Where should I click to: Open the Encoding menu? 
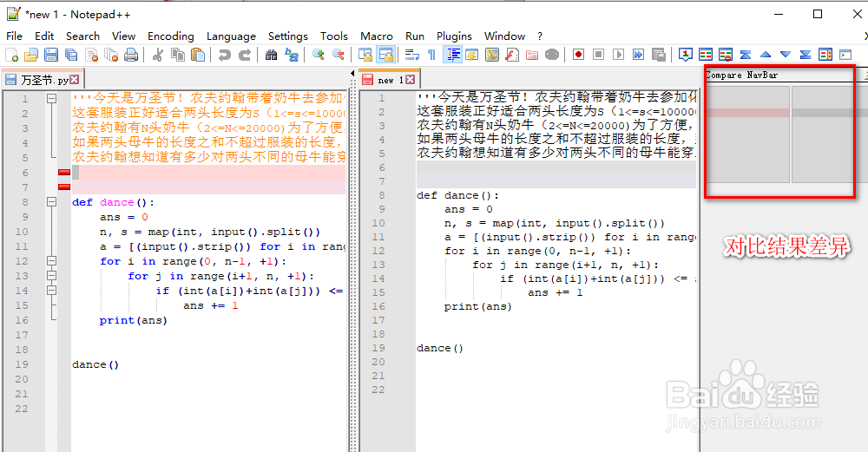pos(170,36)
